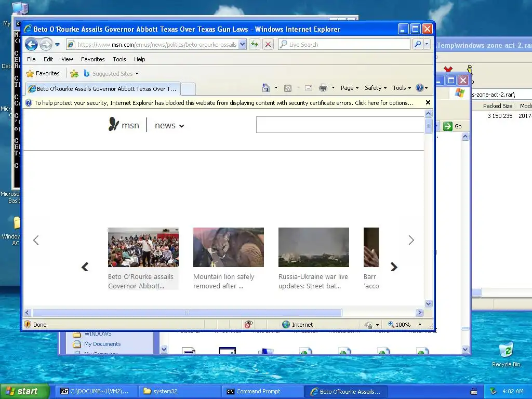Click the Windows start button
The width and height of the screenshot is (532, 399).
(25, 391)
